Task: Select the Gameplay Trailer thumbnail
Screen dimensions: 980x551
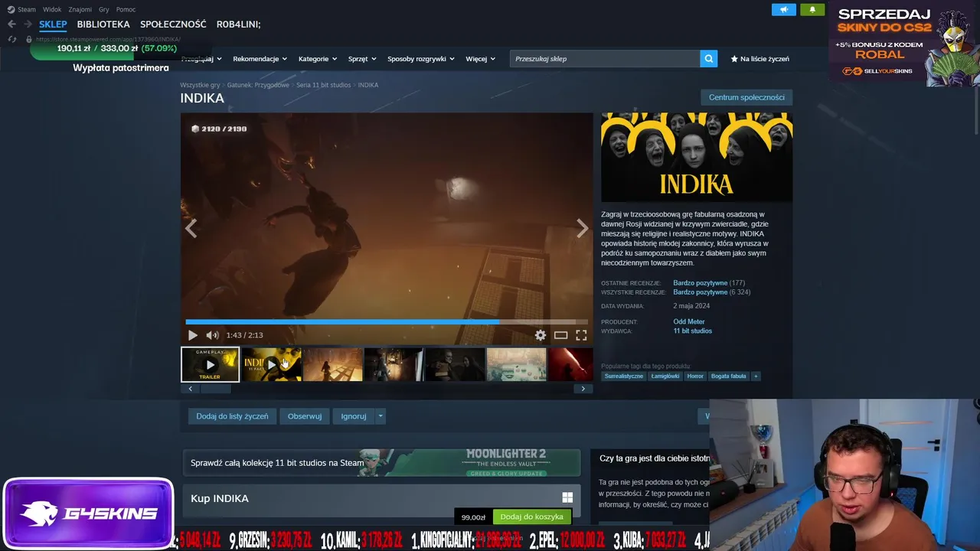Action: 210,364
